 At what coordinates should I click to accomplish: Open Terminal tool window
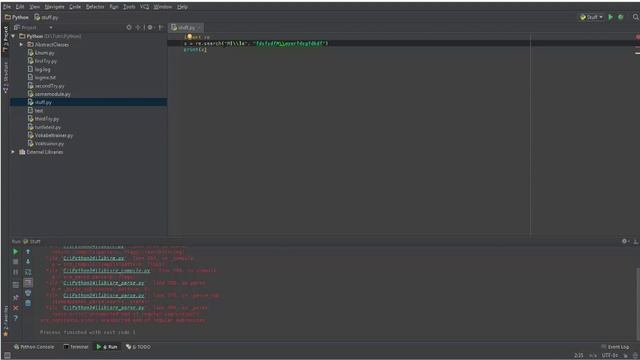(x=76, y=347)
